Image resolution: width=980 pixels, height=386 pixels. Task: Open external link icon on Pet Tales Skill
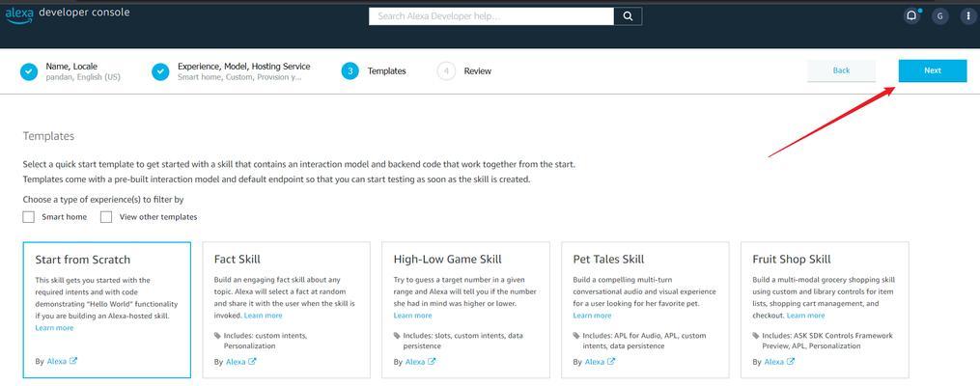(x=611, y=362)
